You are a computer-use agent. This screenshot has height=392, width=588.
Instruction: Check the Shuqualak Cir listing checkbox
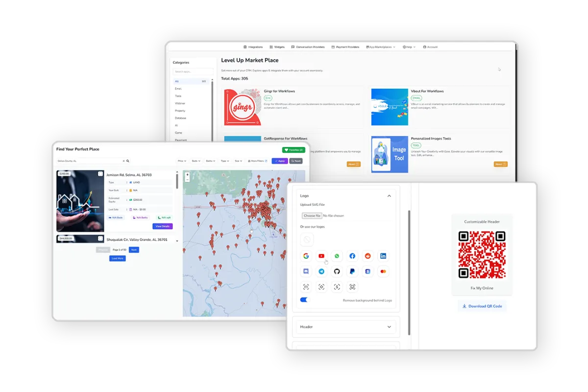[x=100, y=239]
